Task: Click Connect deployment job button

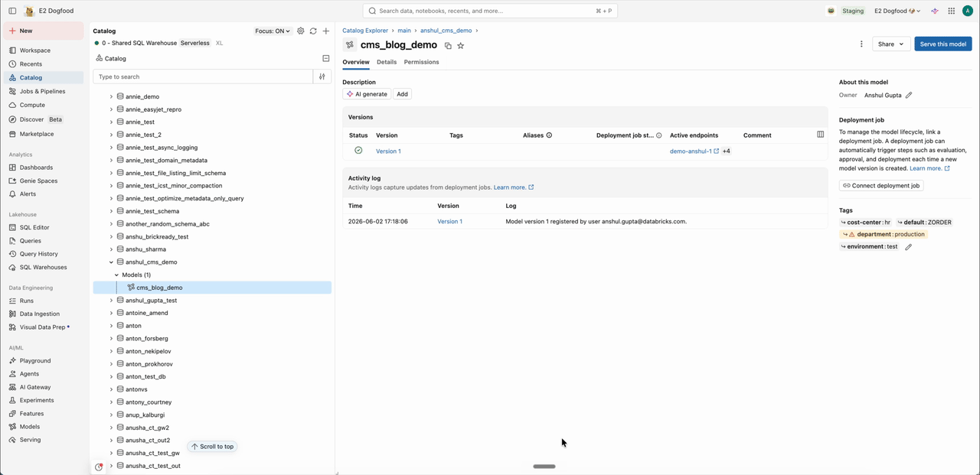Action: (x=881, y=185)
